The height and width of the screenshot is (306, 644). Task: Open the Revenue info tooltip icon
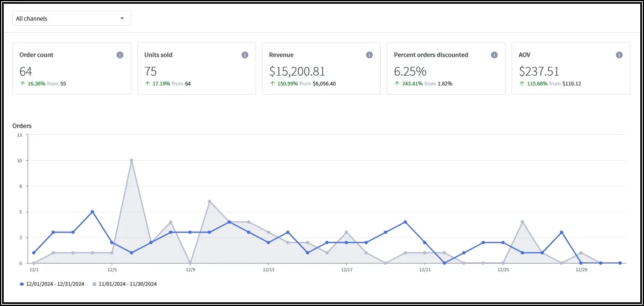pos(369,55)
